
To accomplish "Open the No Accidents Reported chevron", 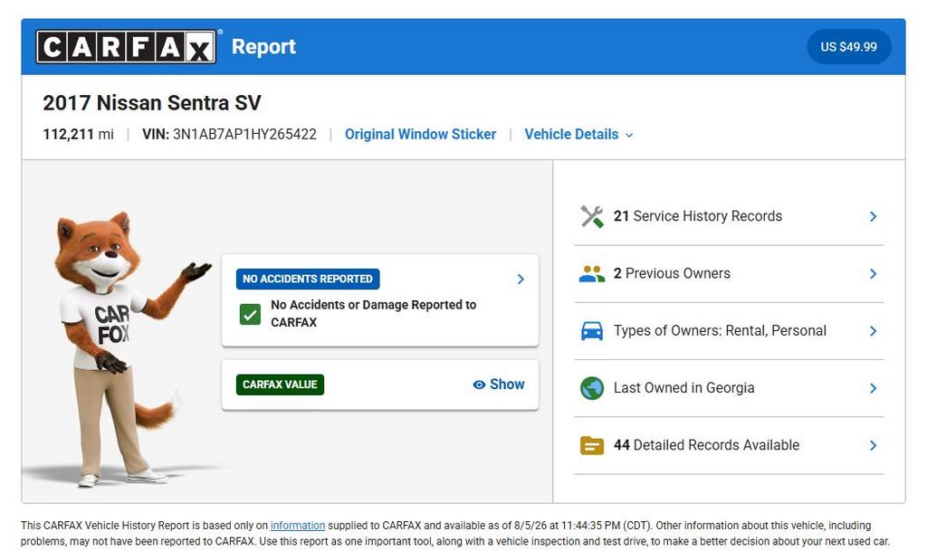I will tap(521, 279).
